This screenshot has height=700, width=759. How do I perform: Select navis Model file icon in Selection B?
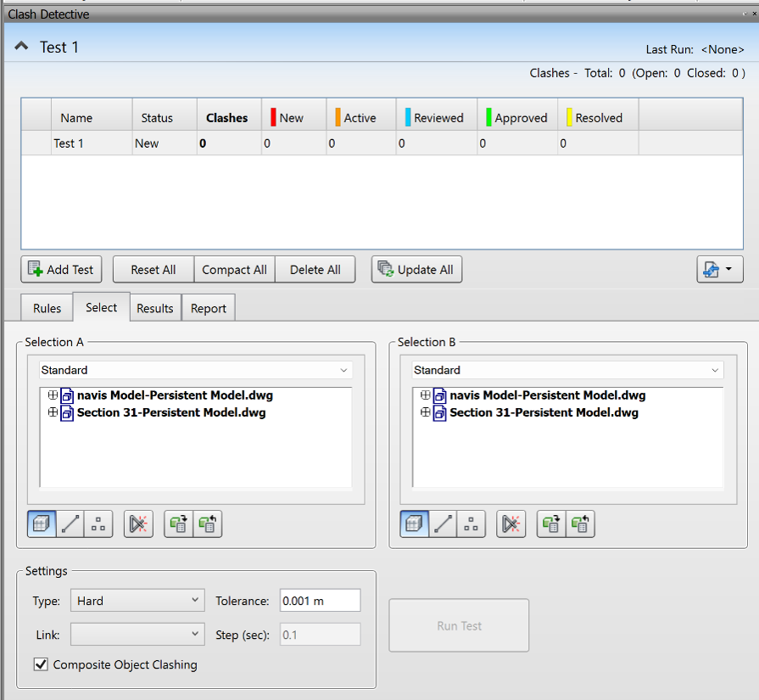439,395
